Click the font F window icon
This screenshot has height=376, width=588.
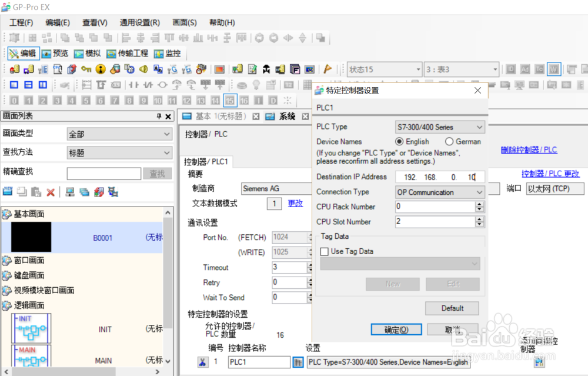coord(295,69)
